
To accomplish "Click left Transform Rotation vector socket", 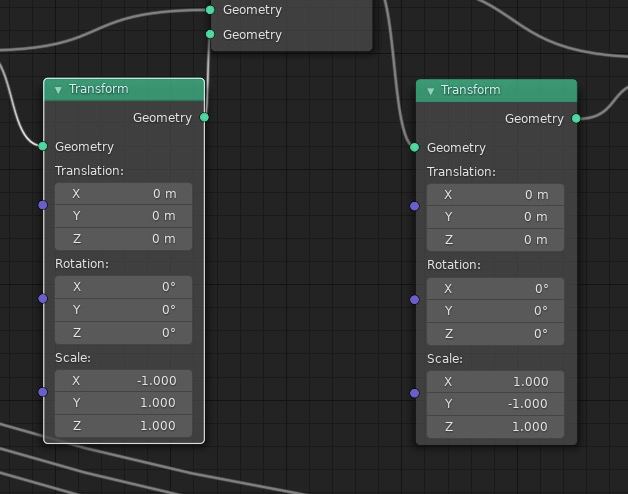I will 43,298.
